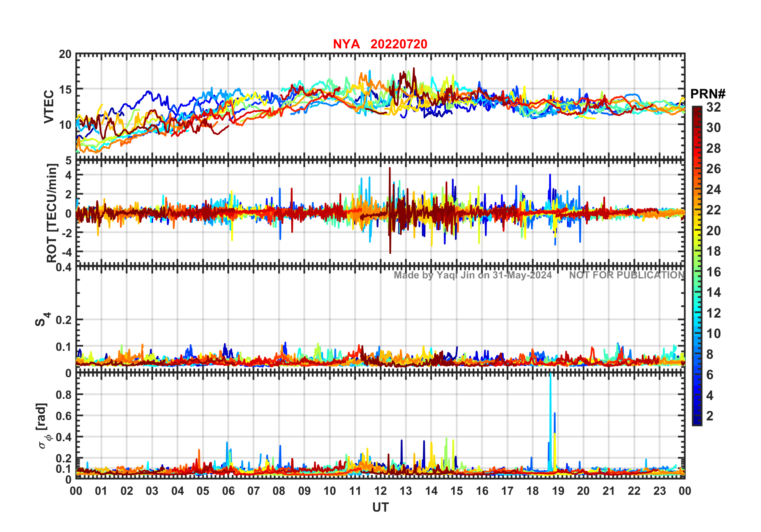Viewport: 761px width, 532px height.
Task: Click the 13 hour tick on UT axis
Action: (406, 491)
